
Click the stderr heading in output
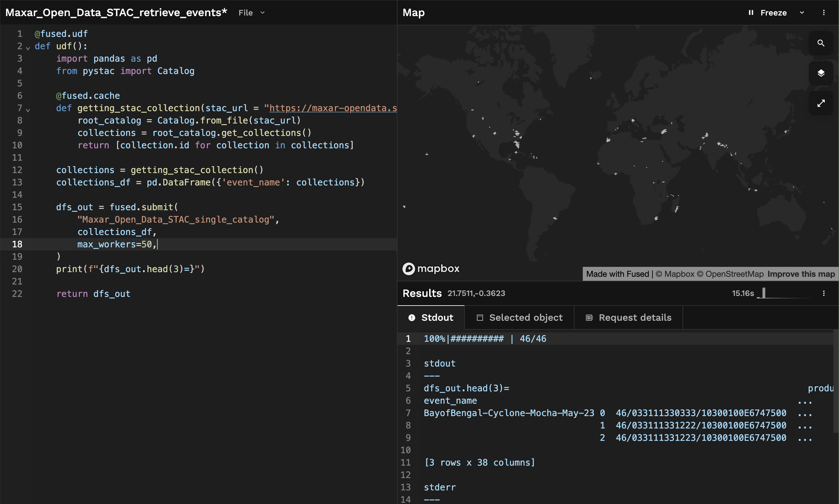pyautogui.click(x=440, y=487)
